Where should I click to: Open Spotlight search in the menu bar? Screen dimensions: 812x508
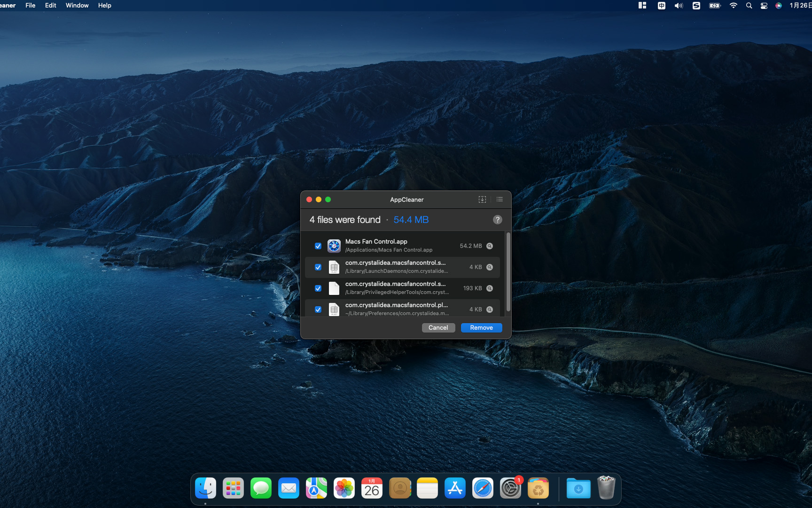click(x=749, y=6)
